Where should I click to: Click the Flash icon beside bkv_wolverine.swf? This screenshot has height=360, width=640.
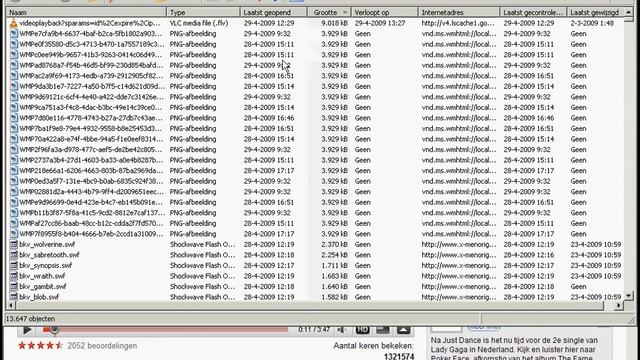point(14,244)
